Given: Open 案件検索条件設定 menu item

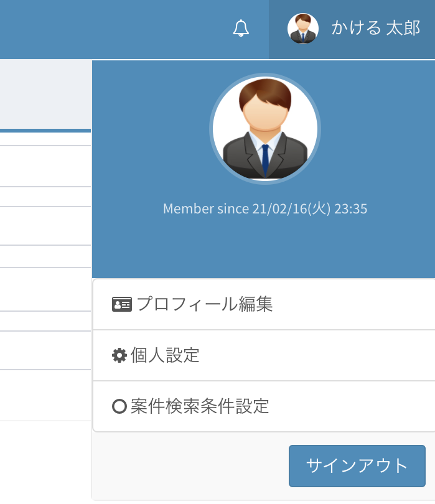Looking at the screenshot, I should (x=264, y=406).
